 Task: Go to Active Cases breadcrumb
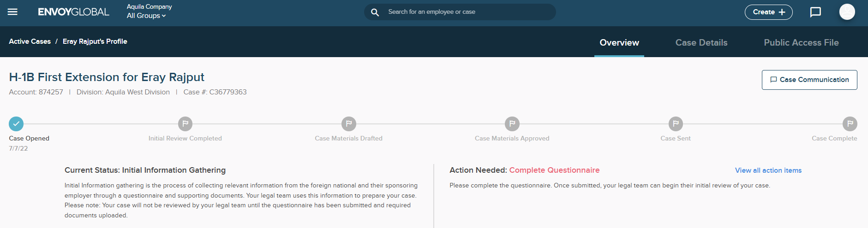30,41
